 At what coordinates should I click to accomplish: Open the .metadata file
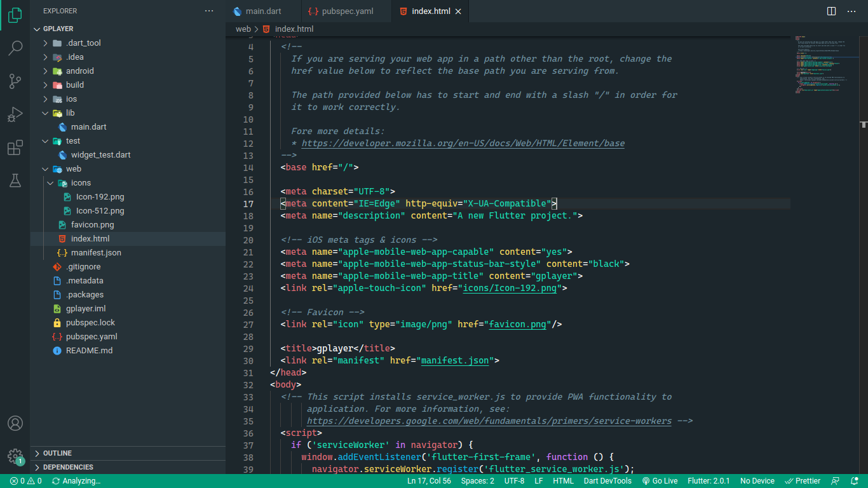click(85, 281)
